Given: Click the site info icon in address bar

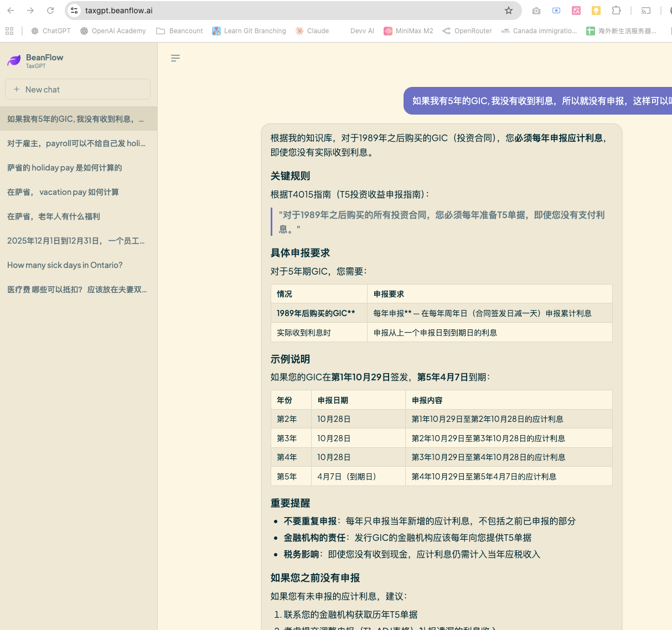Looking at the screenshot, I should 75,11.
